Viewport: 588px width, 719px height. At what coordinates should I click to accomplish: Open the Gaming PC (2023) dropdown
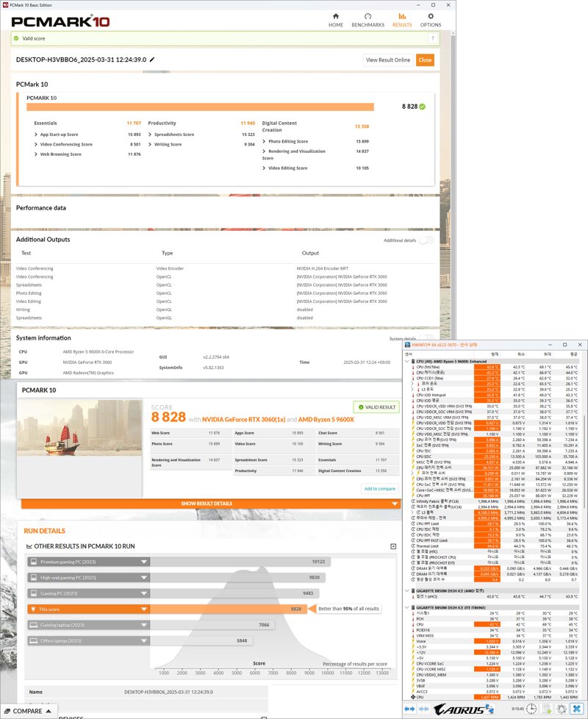144,593
